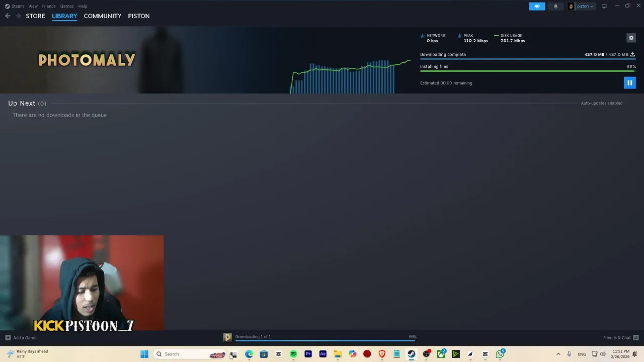Click the DISK USAGE 201.7 Mbps stat
The image size is (644, 362).
510,38
